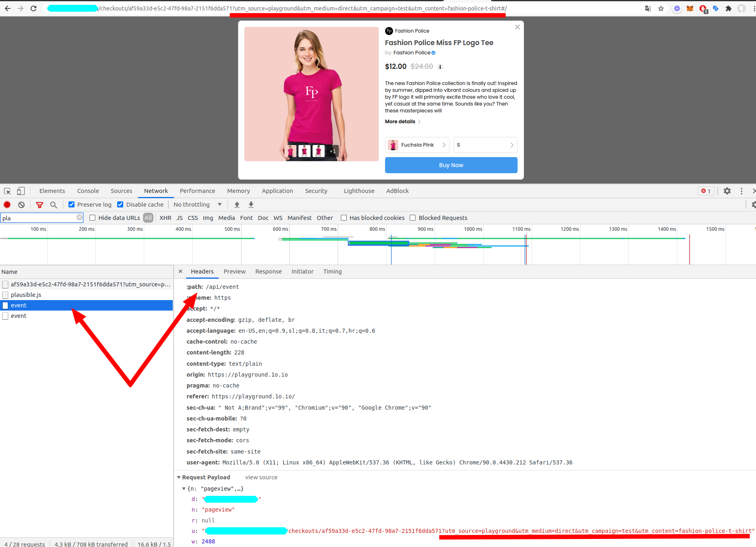Import a HAR file with upload arrow
Image resolution: width=756 pixels, height=547 pixels.
point(237,205)
